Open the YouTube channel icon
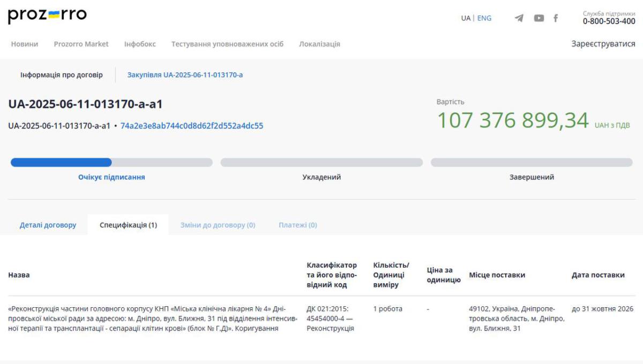643x364 pixels. pyautogui.click(x=539, y=18)
